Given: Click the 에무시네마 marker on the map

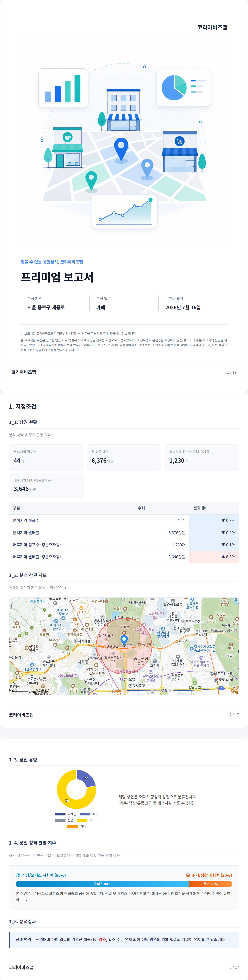Looking at the screenshot, I should (x=76, y=676).
